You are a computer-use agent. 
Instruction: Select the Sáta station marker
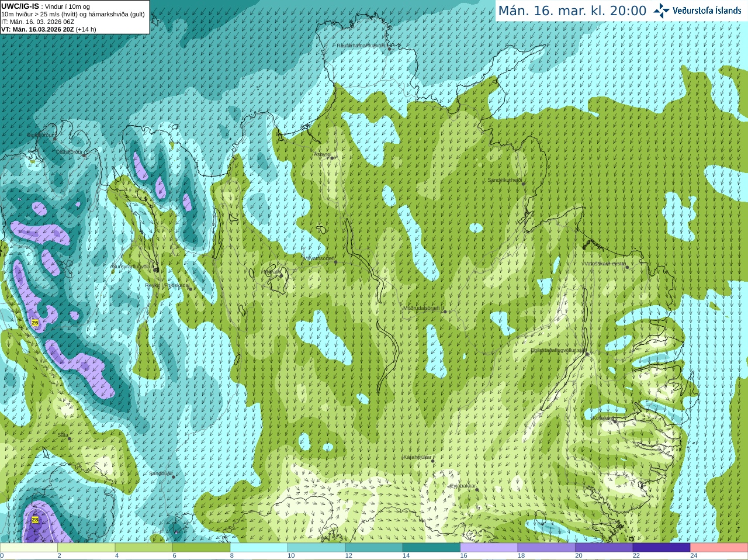point(69,438)
